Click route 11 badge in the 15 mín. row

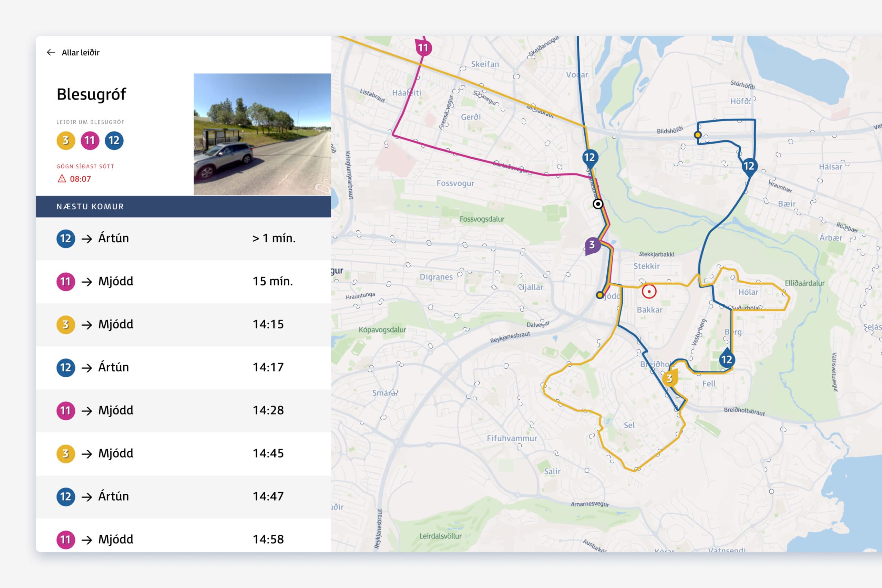pos(66,282)
